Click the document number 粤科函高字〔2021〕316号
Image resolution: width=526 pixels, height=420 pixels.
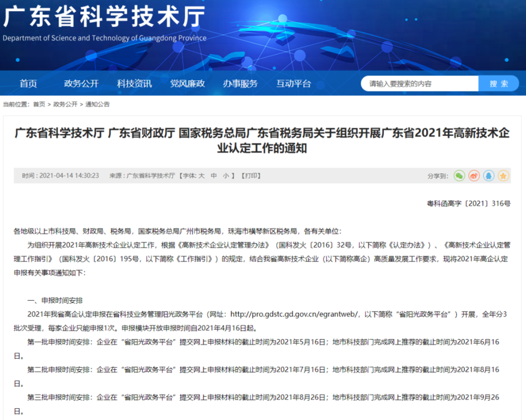[468, 203]
